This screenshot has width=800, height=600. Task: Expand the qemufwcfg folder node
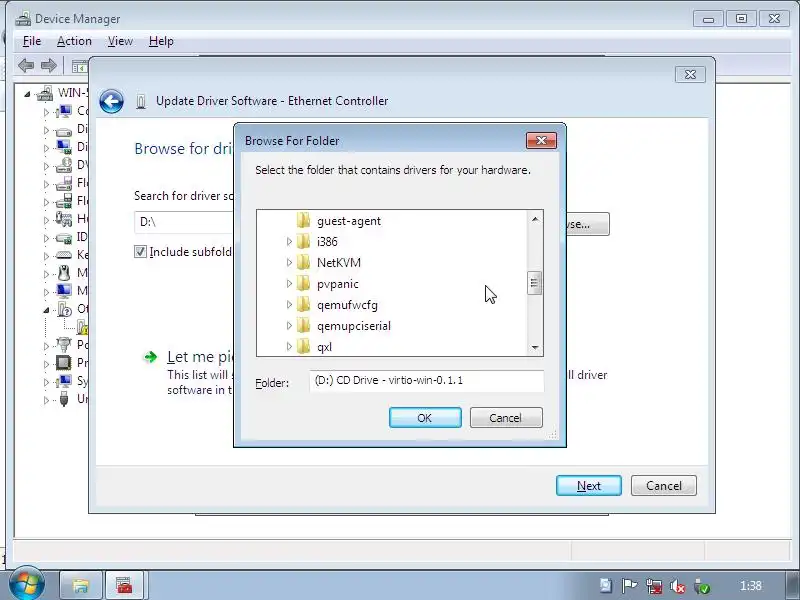289,305
